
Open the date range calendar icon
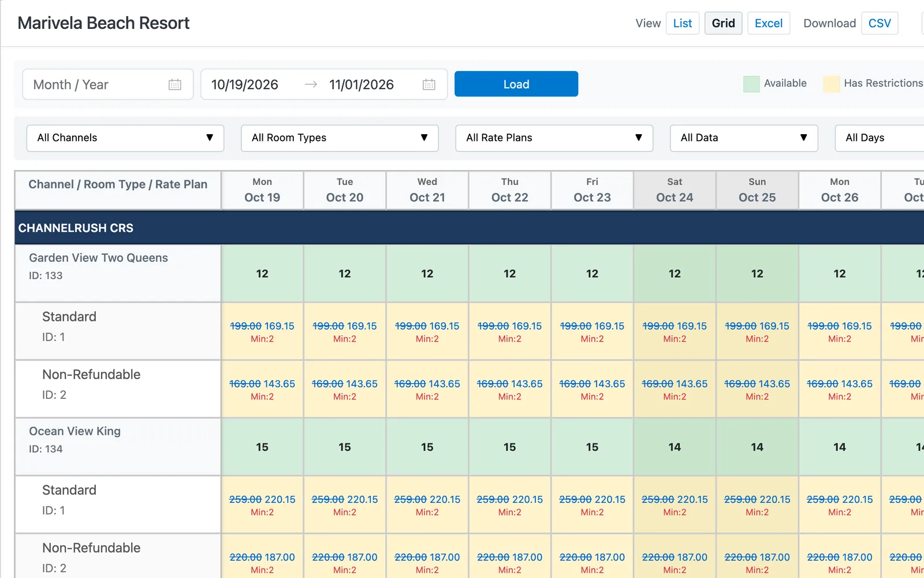tap(429, 84)
